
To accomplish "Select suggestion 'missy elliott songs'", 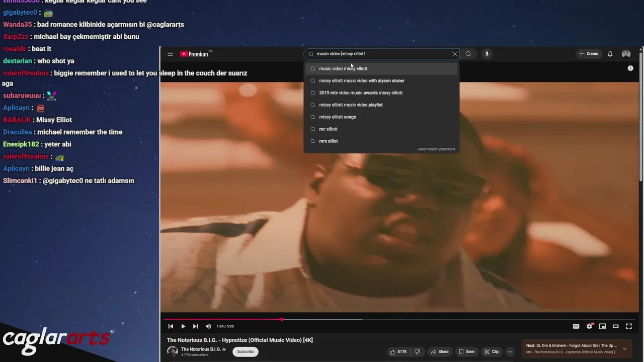I will click(x=381, y=117).
